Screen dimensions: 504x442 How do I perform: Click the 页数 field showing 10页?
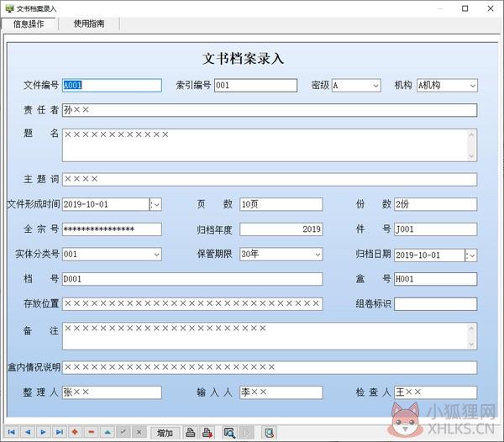click(281, 204)
